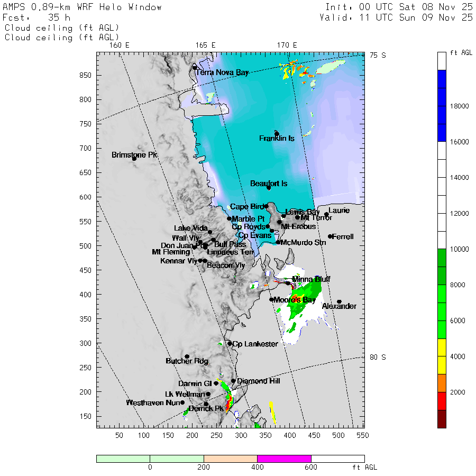
Task: Click the magenta swatch in horizontal color bar
Action: (284, 459)
